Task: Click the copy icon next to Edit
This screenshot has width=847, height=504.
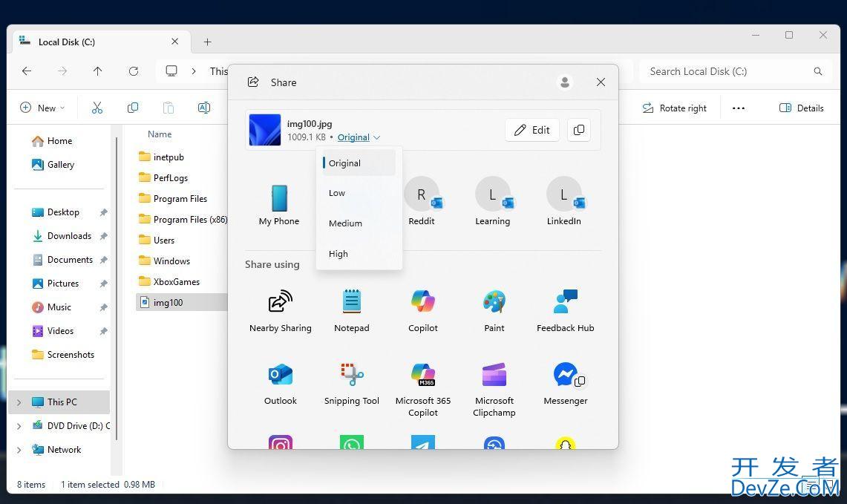Action: click(x=578, y=130)
